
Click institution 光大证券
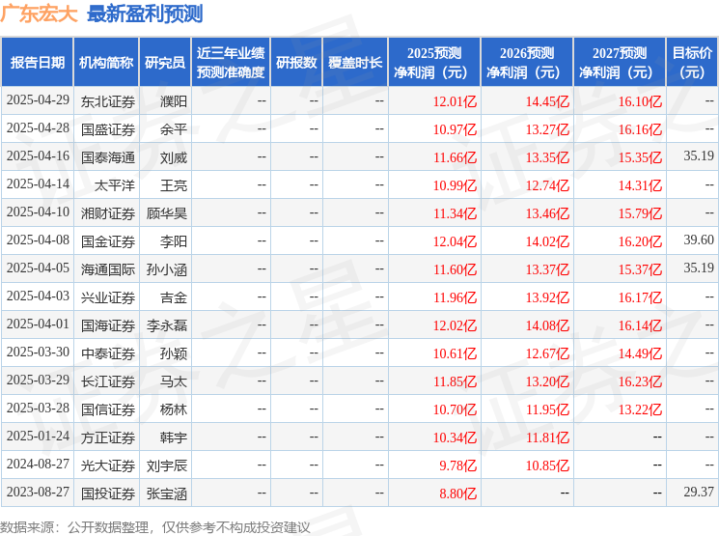108,465
